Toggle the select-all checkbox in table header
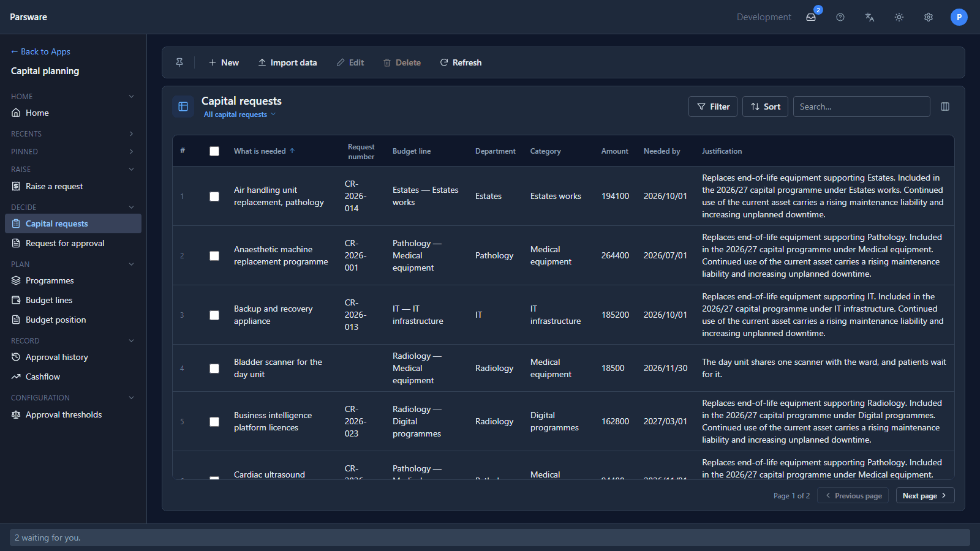Screen dimensions: 980x551 214,151
